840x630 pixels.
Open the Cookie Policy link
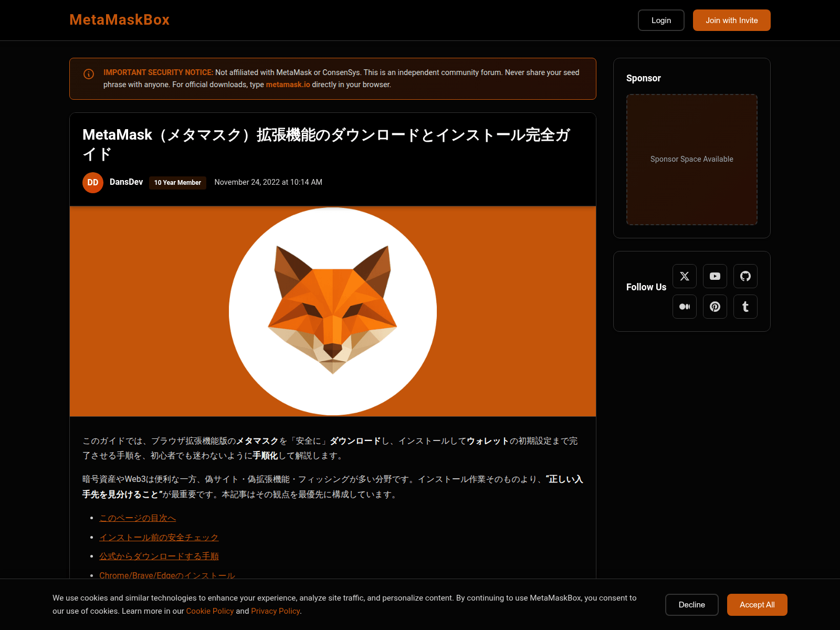coord(210,611)
